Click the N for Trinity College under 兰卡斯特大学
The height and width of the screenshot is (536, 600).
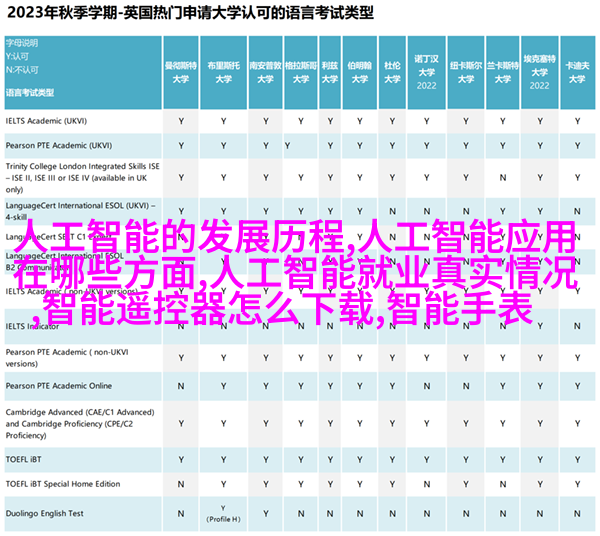(503, 178)
